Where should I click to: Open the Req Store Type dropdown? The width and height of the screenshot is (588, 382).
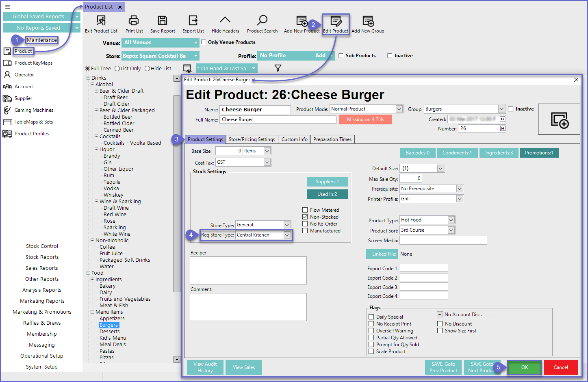[287, 235]
